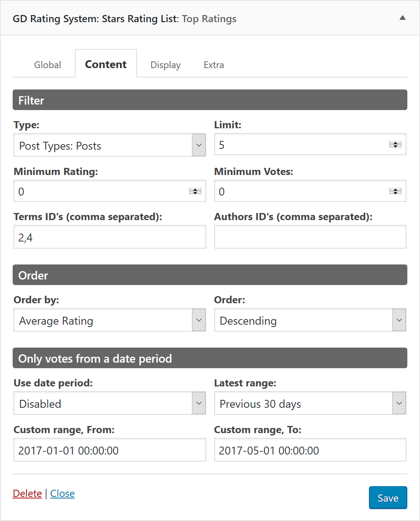Viewport: 420px width, 521px height.
Task: Click the Only votes from a date period header
Action: click(x=210, y=358)
